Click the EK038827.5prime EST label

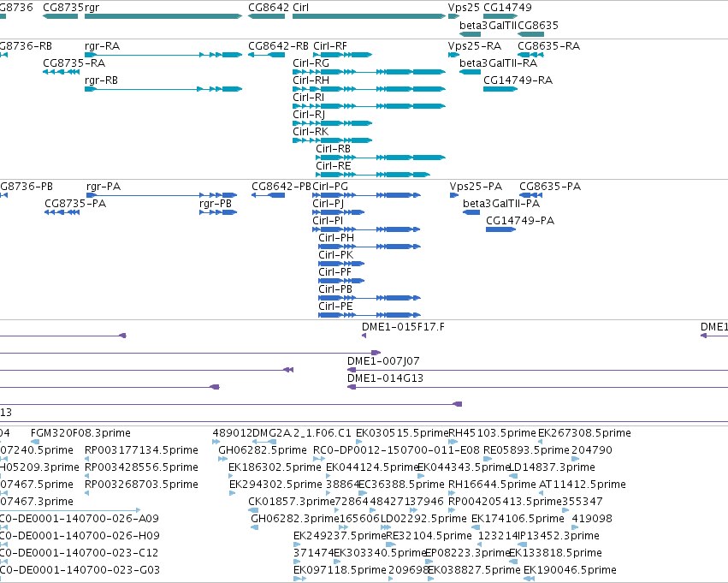tap(474, 570)
